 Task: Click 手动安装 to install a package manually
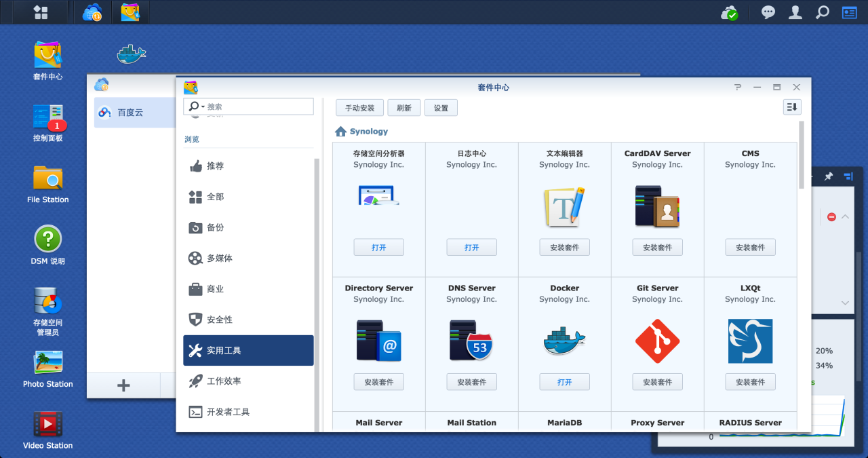[x=359, y=107]
